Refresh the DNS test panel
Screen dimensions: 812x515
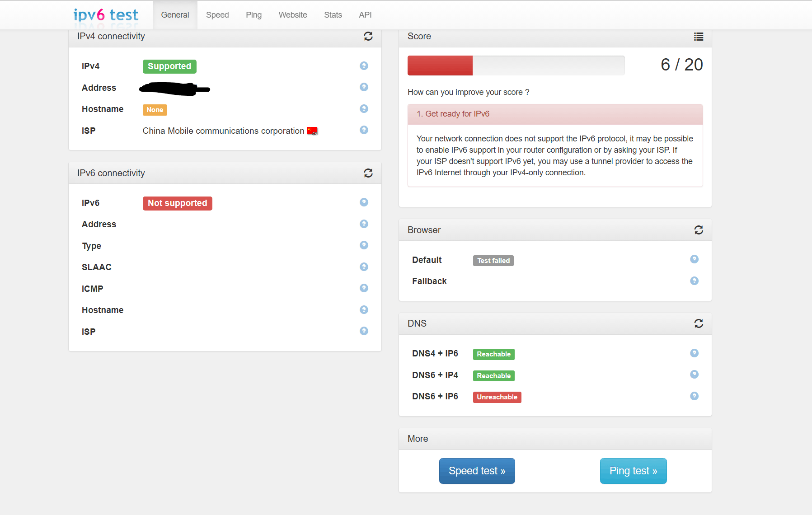(699, 323)
